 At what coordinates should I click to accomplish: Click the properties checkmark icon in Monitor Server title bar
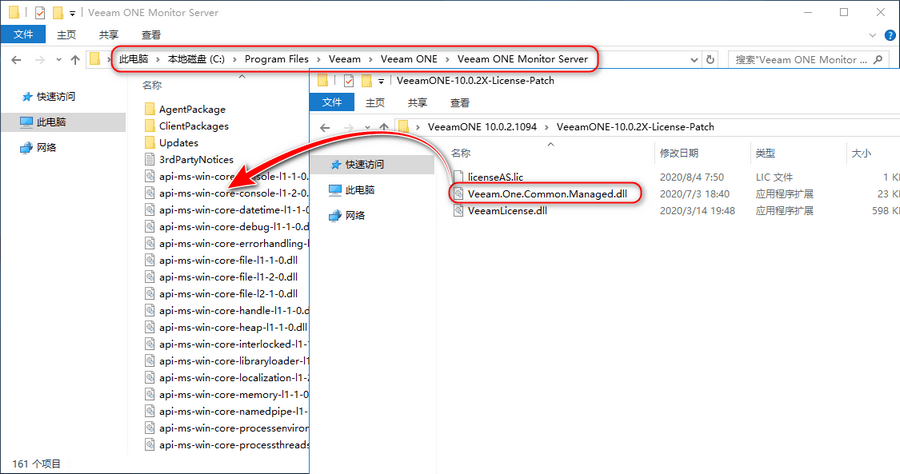tap(40, 12)
